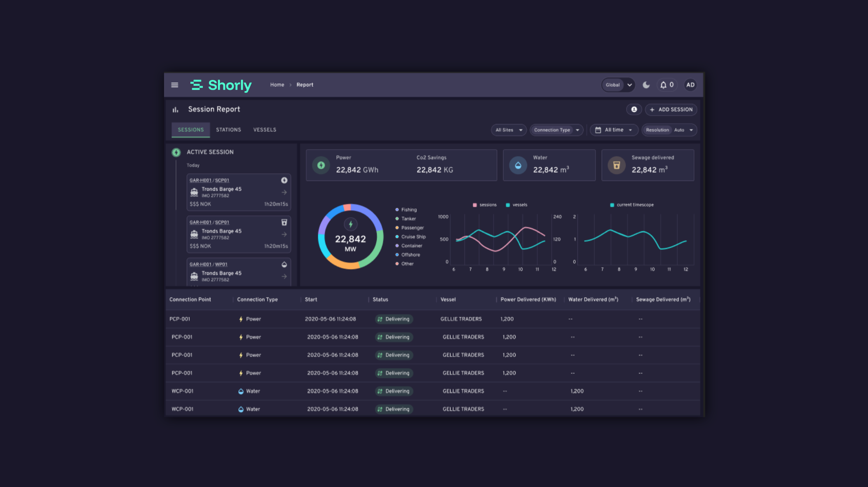
Task: Open the All time date range dropdown
Action: (x=614, y=130)
